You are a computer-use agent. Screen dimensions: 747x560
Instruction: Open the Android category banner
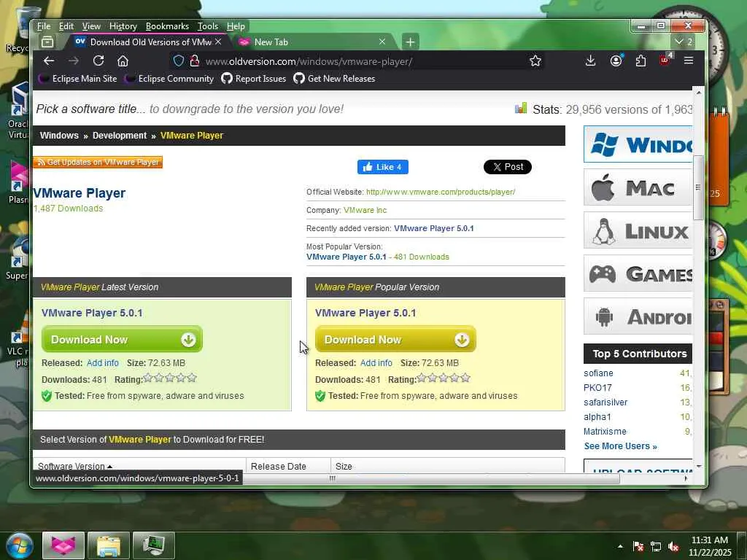coord(638,316)
